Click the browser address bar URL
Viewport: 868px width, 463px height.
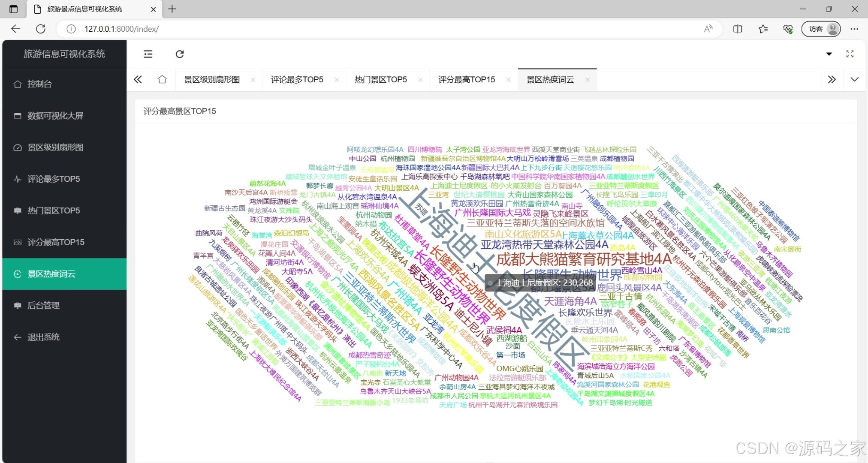tap(121, 29)
